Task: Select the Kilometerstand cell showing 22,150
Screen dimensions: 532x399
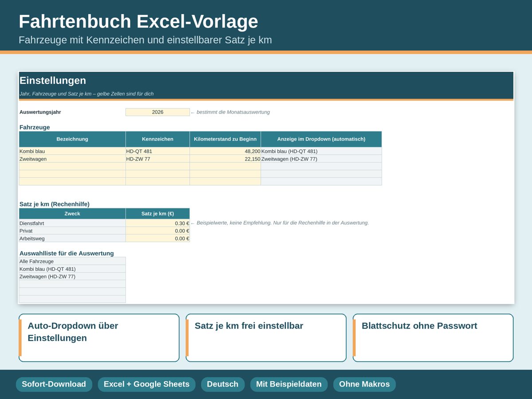Action: [x=225, y=159]
